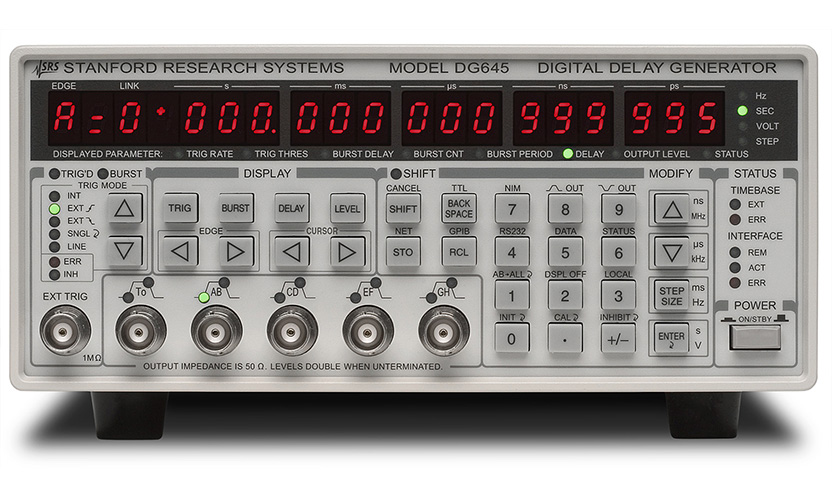Click the TRIG'D indicator LED
This screenshot has width=832, height=500.
54,174
